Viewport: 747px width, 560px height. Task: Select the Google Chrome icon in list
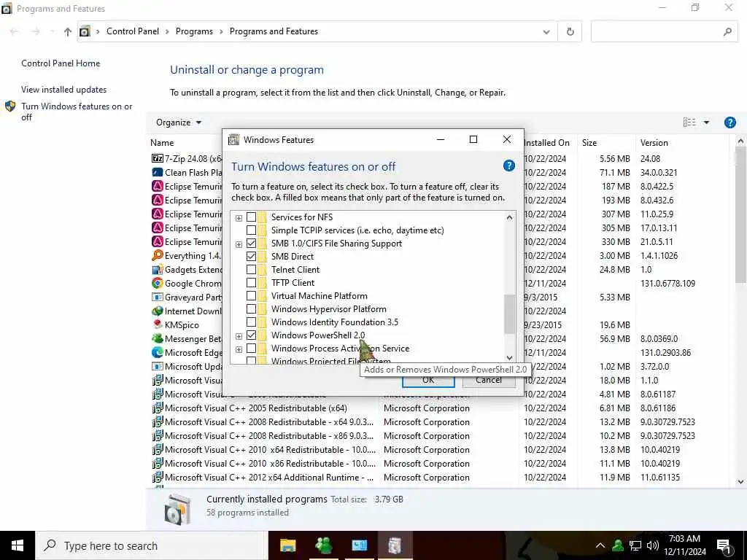[x=158, y=284]
